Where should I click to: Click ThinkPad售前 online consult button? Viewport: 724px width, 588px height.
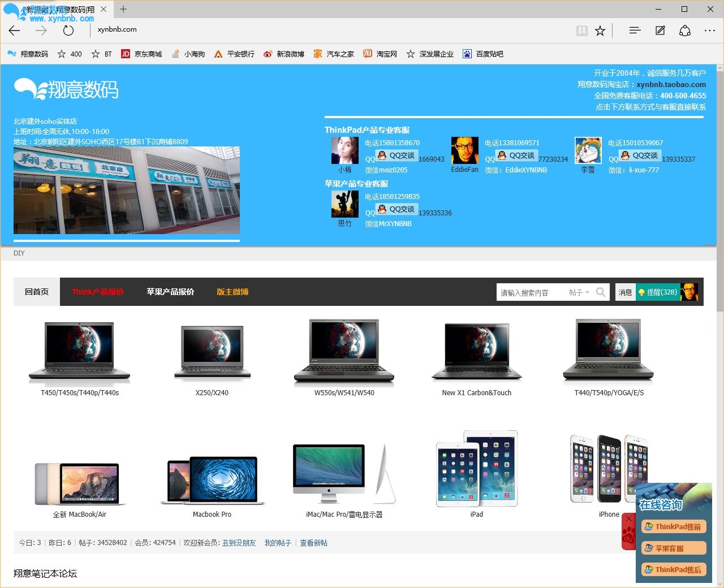click(674, 526)
